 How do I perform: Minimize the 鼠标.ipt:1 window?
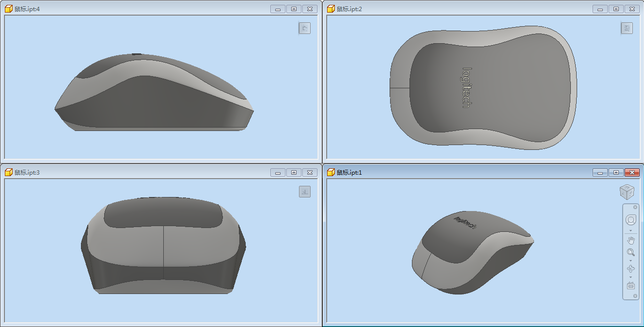600,172
